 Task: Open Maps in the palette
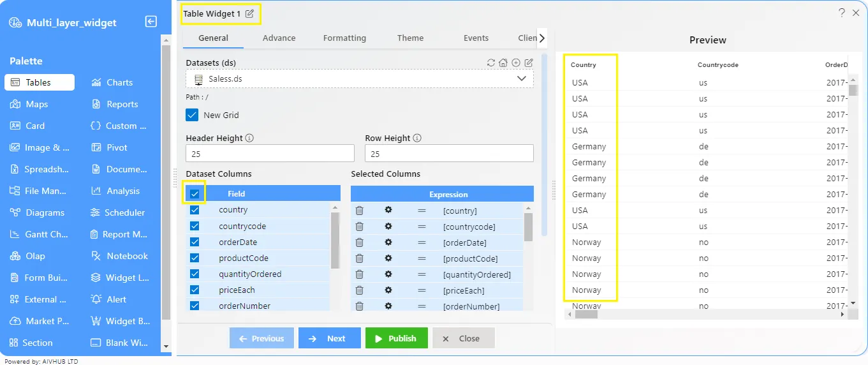coord(30,104)
